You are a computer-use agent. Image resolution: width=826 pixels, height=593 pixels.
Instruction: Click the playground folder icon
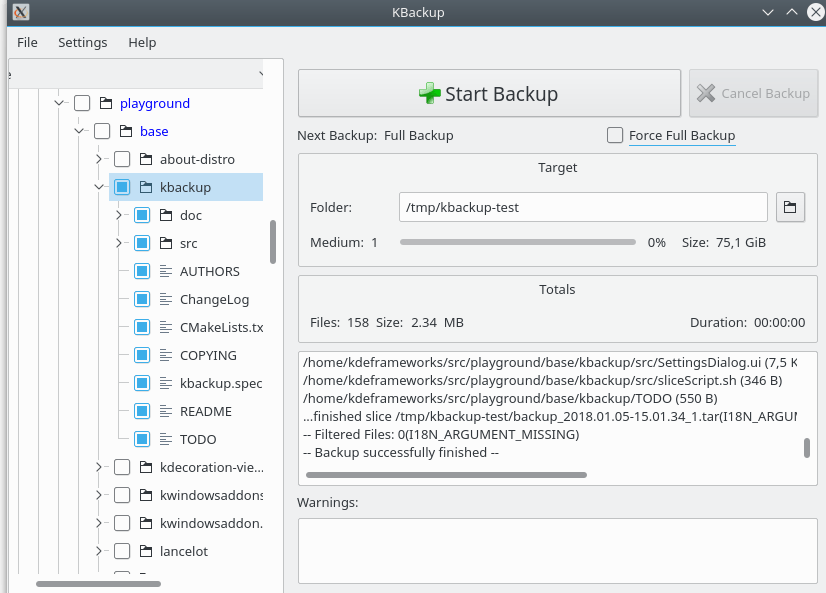click(105, 103)
